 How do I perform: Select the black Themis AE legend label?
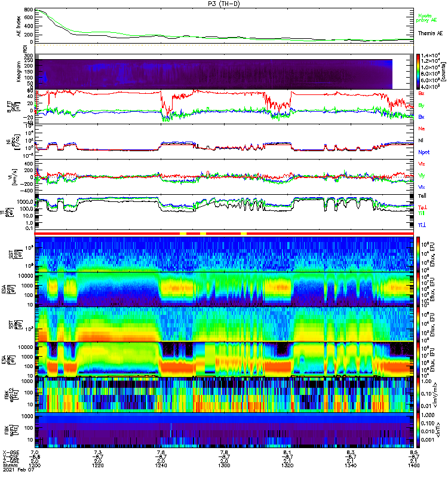coord(430,33)
